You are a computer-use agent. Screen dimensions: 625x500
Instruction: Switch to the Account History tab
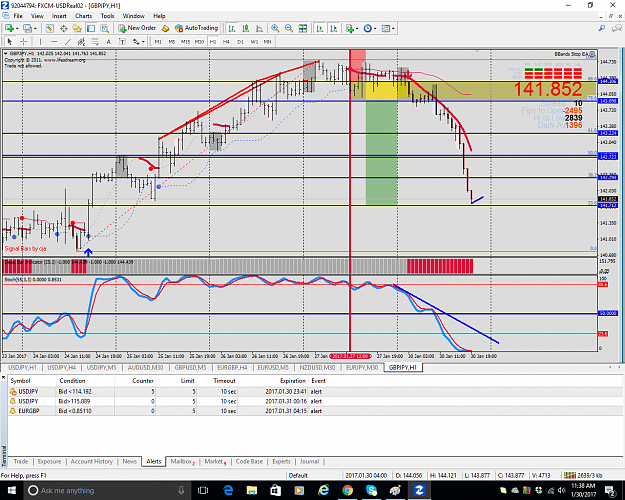92,461
